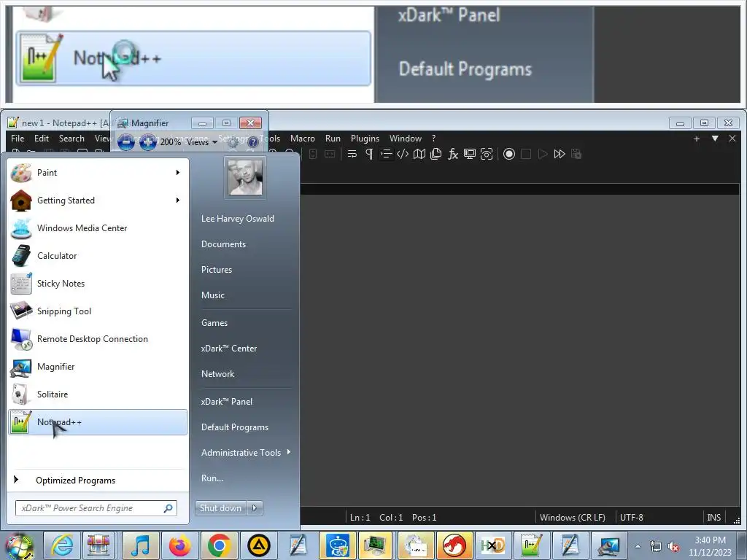Image resolution: width=747 pixels, height=560 pixels.
Task: Open Google Chrome from the taskbar
Action: click(x=219, y=545)
